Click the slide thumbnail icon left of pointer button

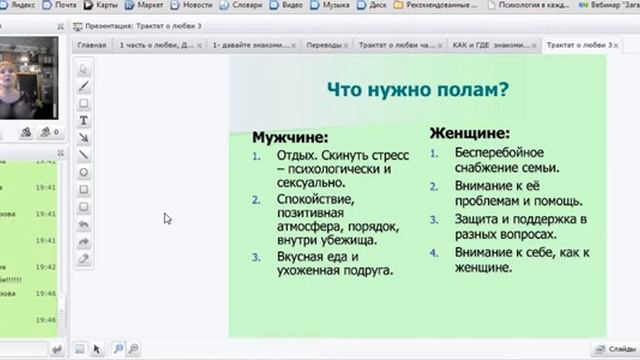[x=80, y=349]
